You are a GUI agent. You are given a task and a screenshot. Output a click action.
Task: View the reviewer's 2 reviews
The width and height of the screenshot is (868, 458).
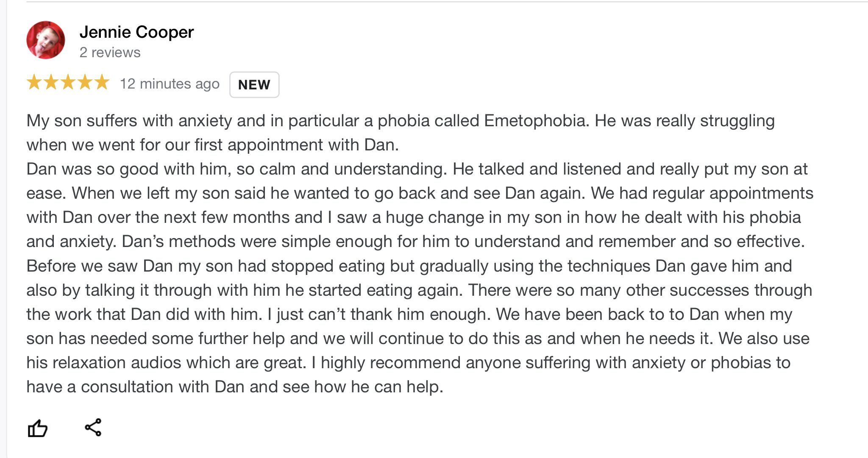[110, 53]
